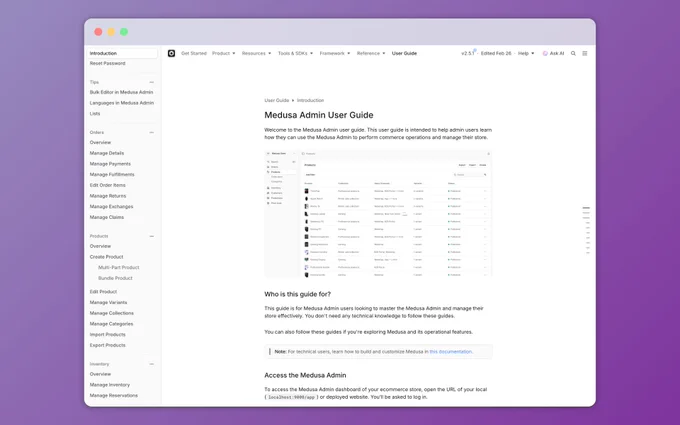Screen dimensions: 680x425
Task: Open Edit Order Items page
Action: click(108, 185)
